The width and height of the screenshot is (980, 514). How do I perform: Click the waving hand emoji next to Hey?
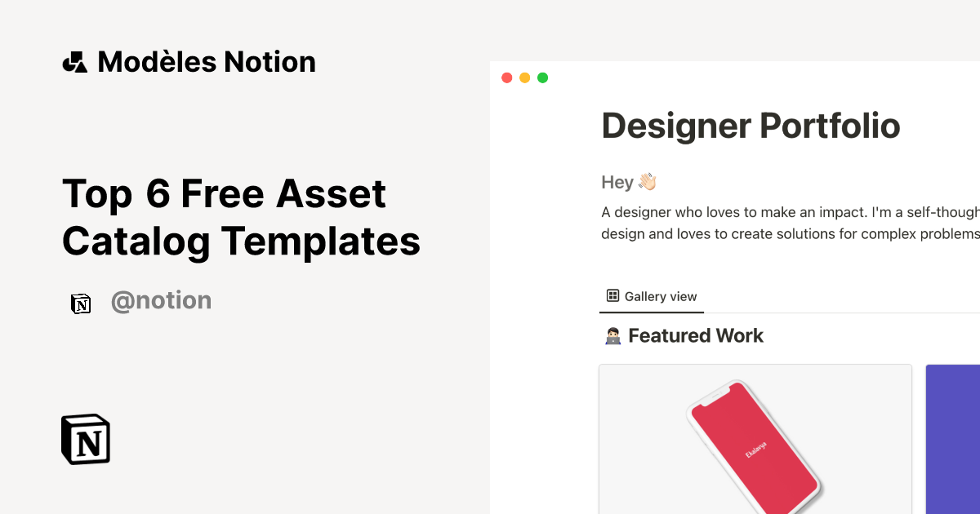[647, 182]
